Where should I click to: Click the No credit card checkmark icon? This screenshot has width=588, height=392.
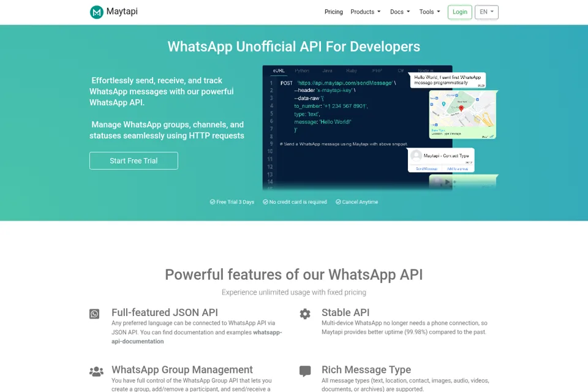coord(265,202)
